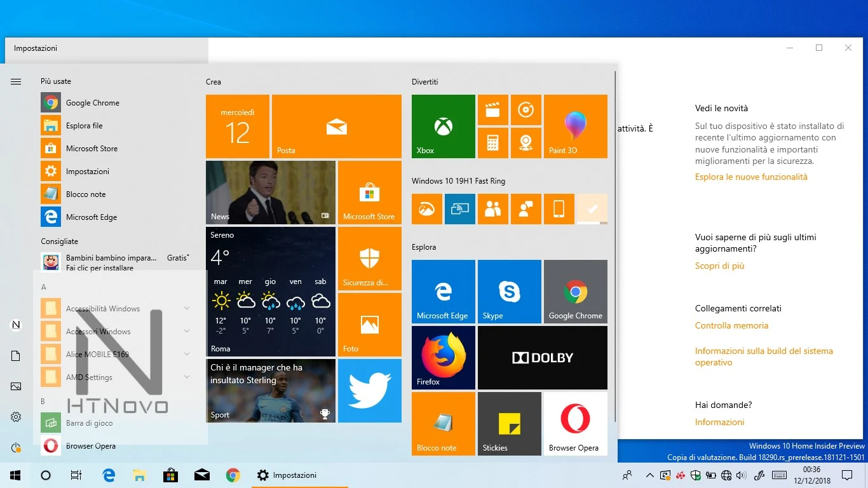Show hidden system tray icons chevron
Screen dimensions: 868x488
[x=649, y=475]
